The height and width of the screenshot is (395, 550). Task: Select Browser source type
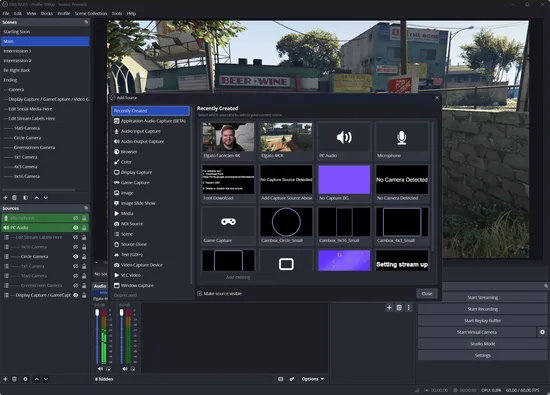[x=150, y=152]
